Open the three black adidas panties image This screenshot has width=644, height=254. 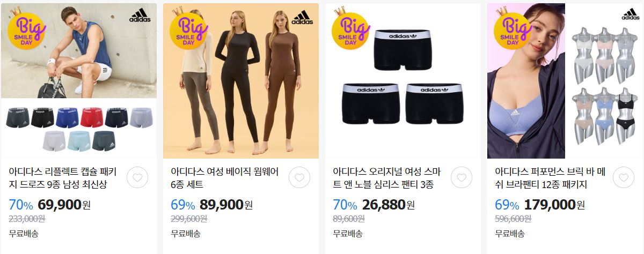click(x=403, y=81)
